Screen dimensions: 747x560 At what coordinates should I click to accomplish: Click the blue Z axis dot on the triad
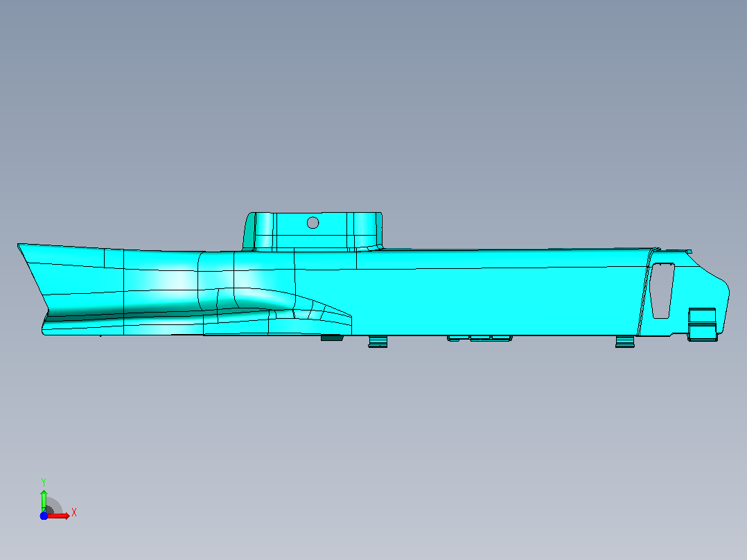click(44, 516)
